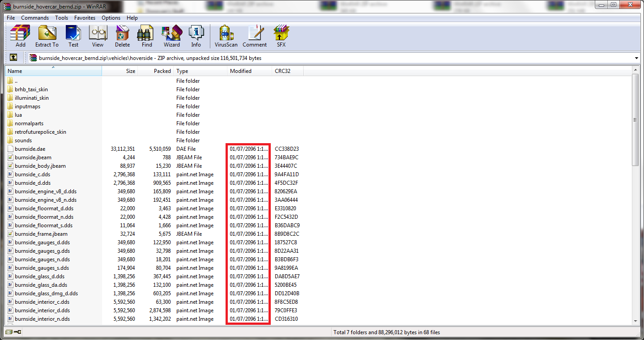Click the scrollbar down arrow
This screenshot has width=644, height=340.
click(635, 320)
